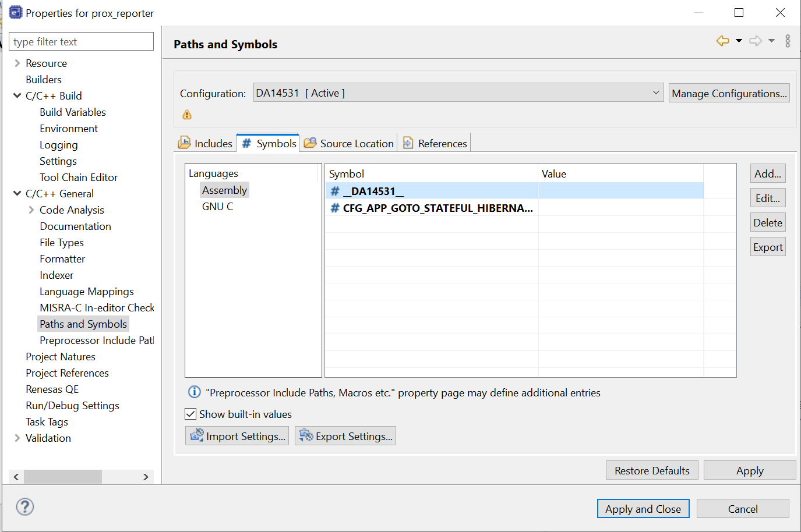Switch to the References tab
This screenshot has width=801, height=532.
pyautogui.click(x=435, y=143)
